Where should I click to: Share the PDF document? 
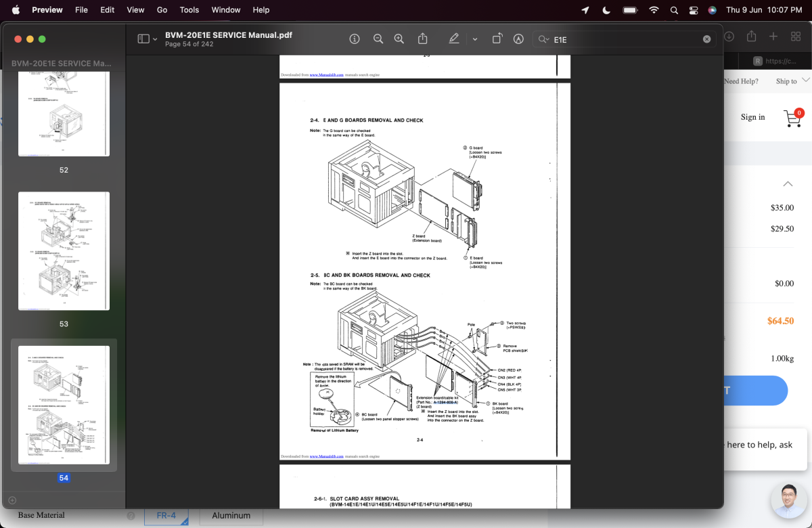pos(423,39)
